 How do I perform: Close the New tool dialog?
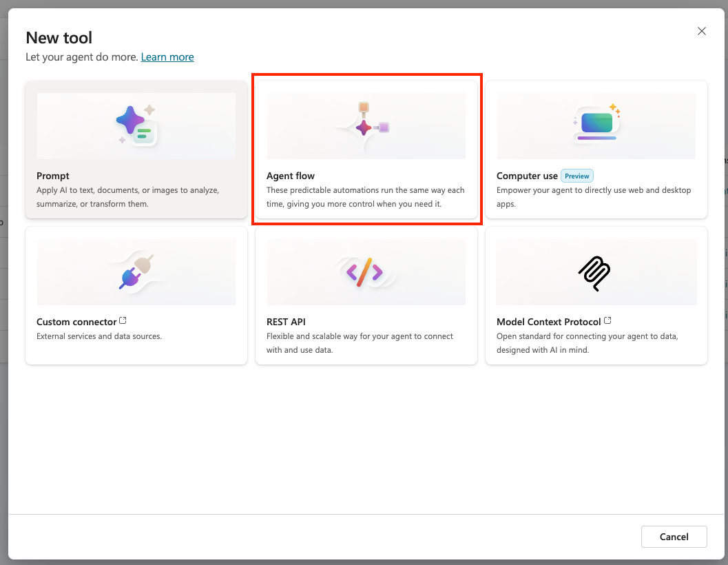(x=702, y=31)
